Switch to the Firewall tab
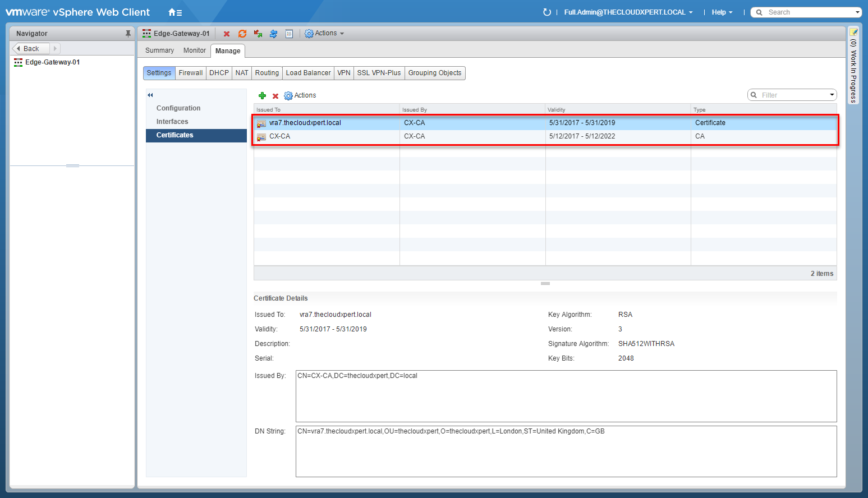 191,73
